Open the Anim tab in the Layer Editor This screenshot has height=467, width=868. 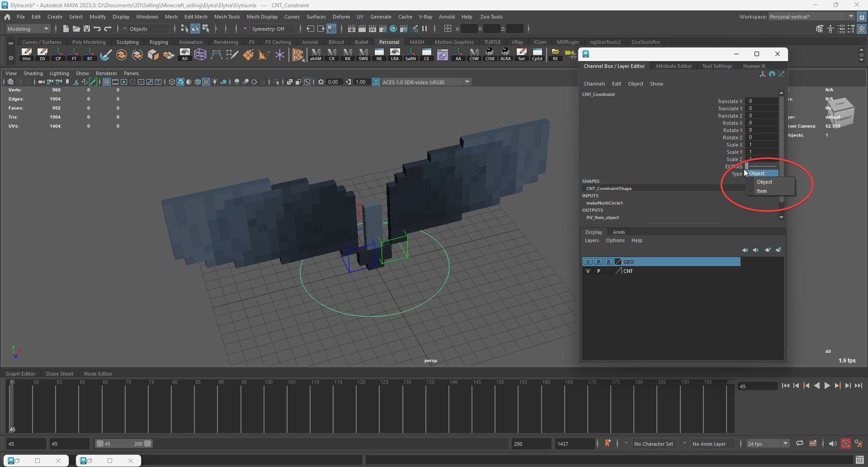[618, 232]
